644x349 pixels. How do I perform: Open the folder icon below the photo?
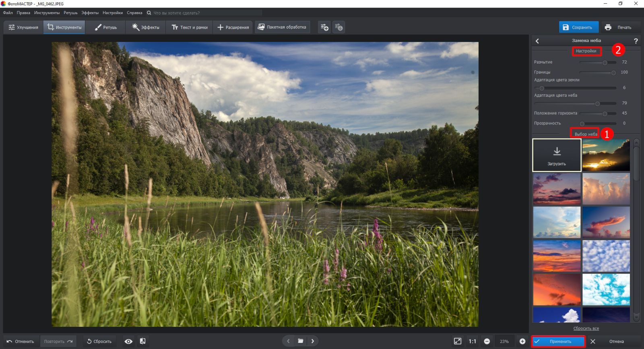[300, 341]
